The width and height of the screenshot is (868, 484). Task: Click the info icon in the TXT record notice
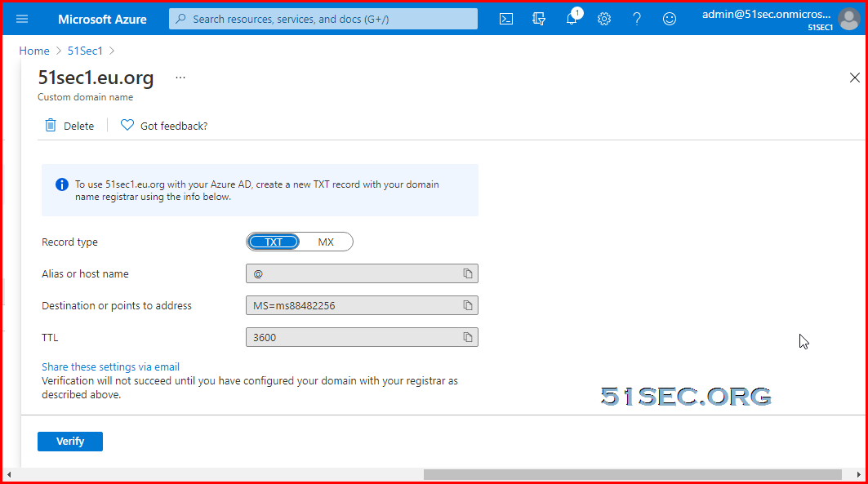click(x=62, y=184)
